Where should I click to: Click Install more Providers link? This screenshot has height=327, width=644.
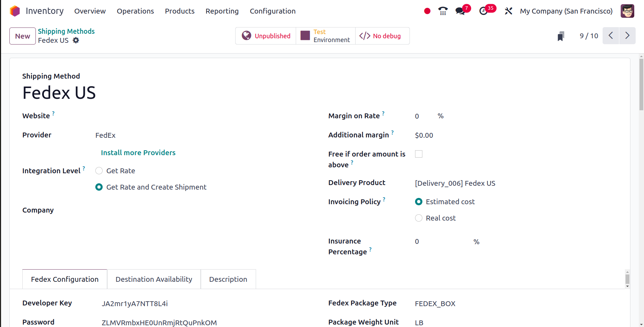138,153
